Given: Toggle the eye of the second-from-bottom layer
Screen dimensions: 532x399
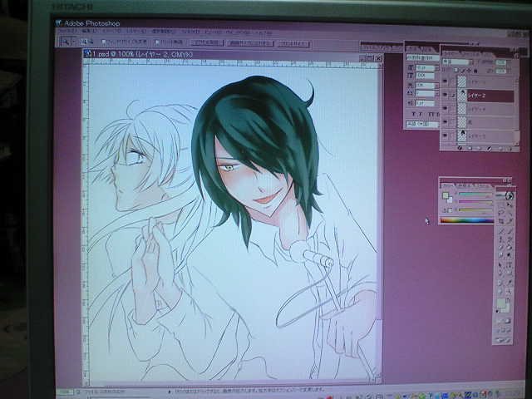Looking at the screenshot, I should coord(445,121).
